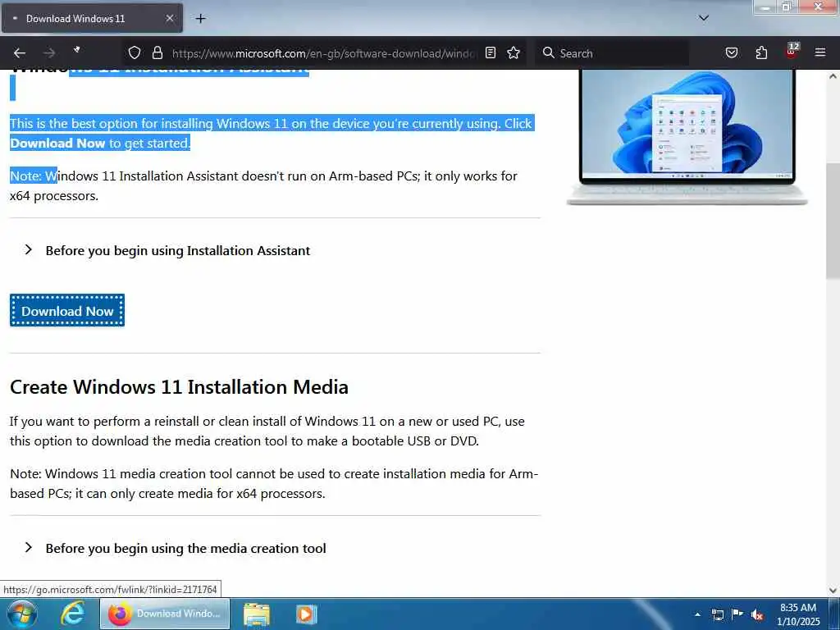Click the paragraph about bootable USB or DVD

coord(267,431)
